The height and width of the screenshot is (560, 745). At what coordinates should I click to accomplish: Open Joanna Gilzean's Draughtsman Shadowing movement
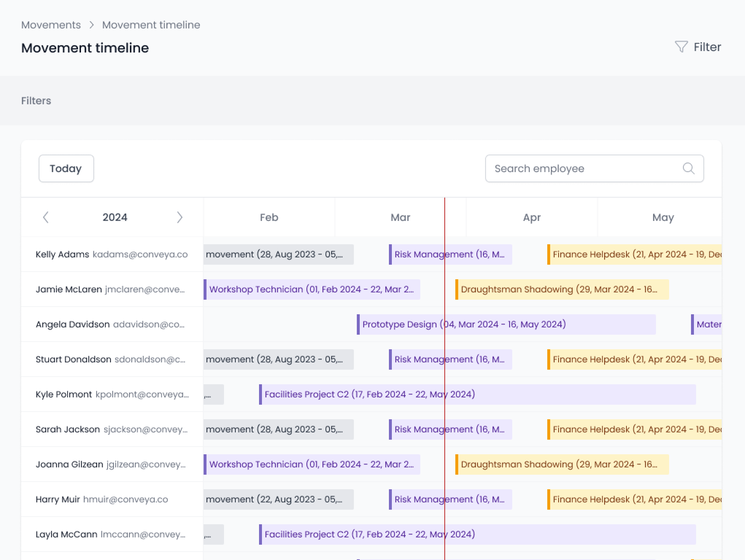(562, 464)
